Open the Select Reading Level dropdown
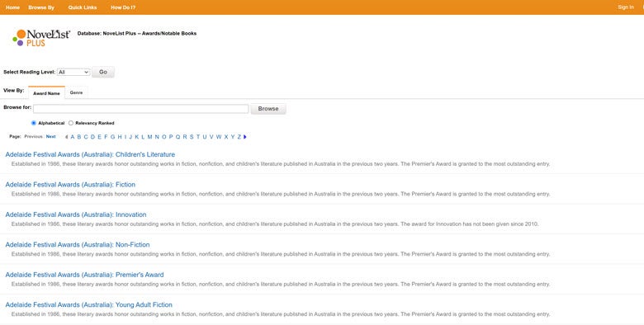The image size is (644, 325). tap(73, 72)
